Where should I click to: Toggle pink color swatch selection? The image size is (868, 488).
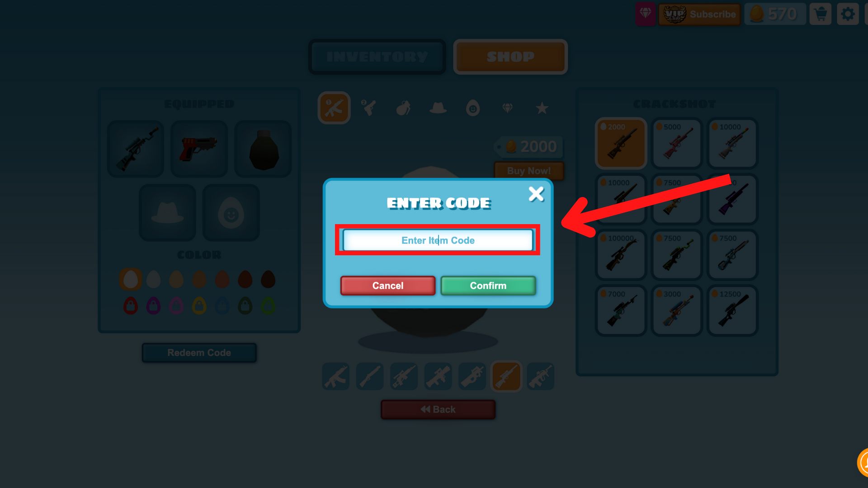[x=176, y=305]
